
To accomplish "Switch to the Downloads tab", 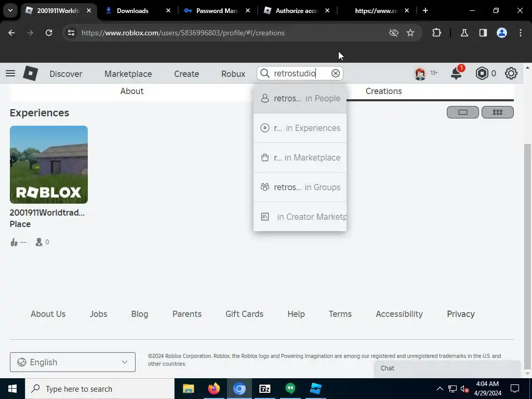I will click(132, 11).
